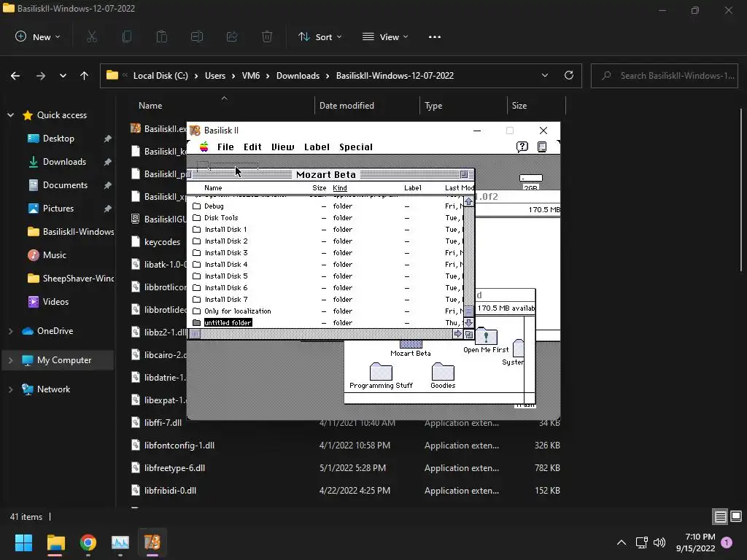Viewport: 747px width, 560px height.
Task: Click the Paste icon in Explorer toolbar
Action: pos(162,36)
